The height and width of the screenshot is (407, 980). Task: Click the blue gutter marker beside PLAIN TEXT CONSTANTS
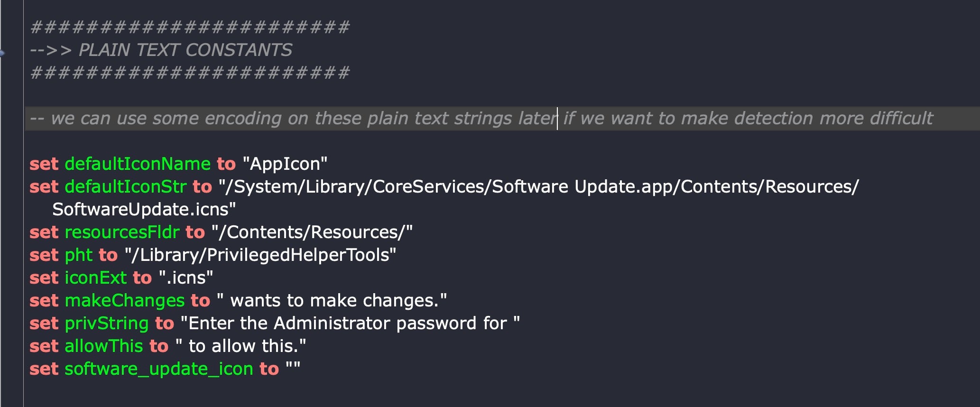pyautogui.click(x=2, y=53)
